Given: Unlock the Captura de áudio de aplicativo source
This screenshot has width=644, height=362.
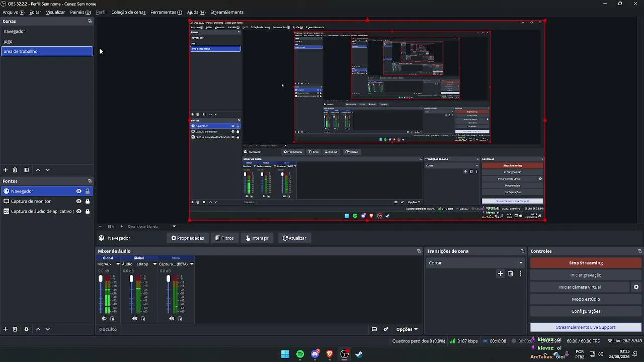Looking at the screenshot, I should (x=88, y=211).
